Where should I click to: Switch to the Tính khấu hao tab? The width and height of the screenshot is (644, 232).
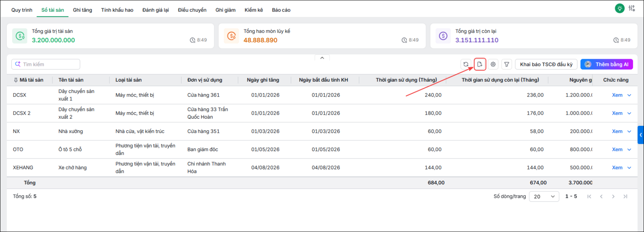click(117, 10)
